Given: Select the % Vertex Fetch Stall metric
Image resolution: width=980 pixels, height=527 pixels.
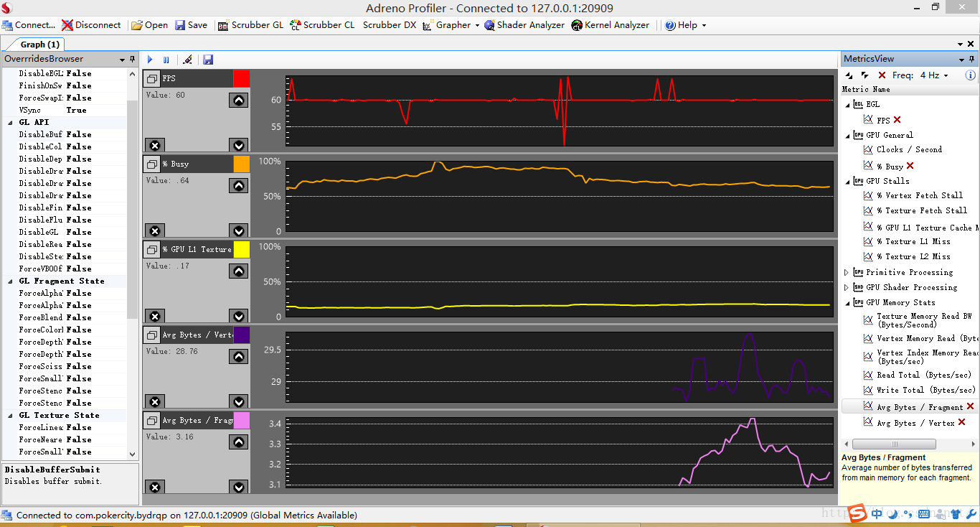Looking at the screenshot, I should point(919,195).
